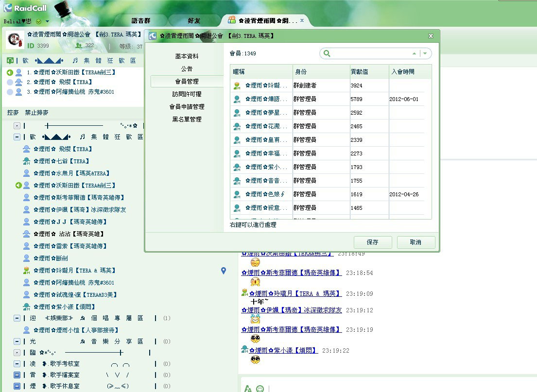Open the search filter dropdown arrow in member dialog
The height and width of the screenshot is (392, 537).
pos(425,53)
